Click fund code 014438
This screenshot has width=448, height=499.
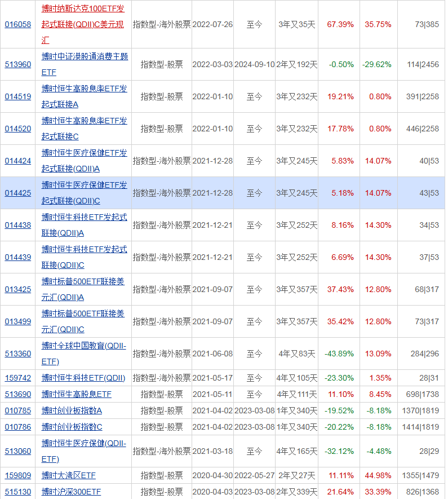pyautogui.click(x=18, y=226)
